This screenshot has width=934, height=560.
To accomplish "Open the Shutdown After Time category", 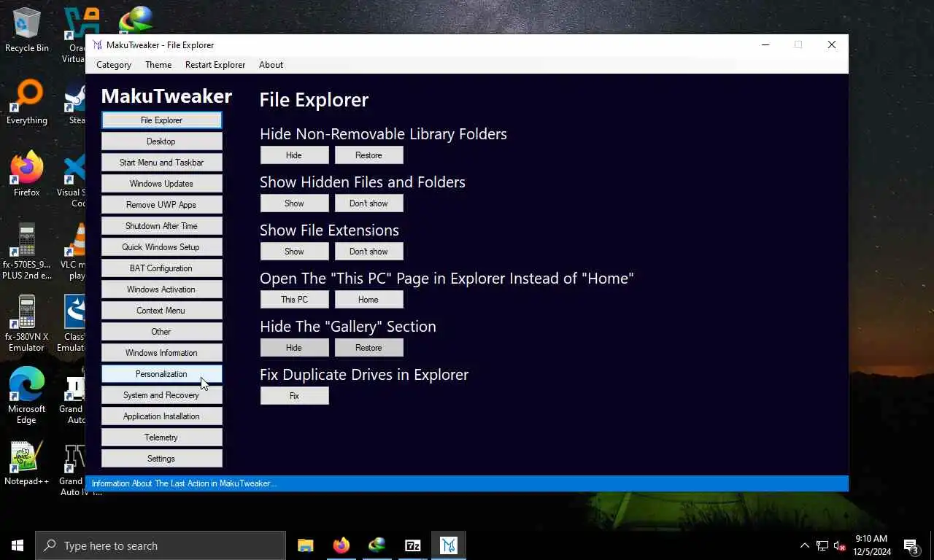I will (x=161, y=226).
